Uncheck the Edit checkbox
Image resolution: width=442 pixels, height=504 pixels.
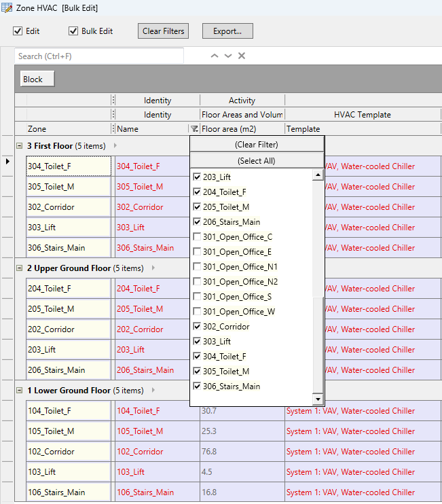[18, 31]
